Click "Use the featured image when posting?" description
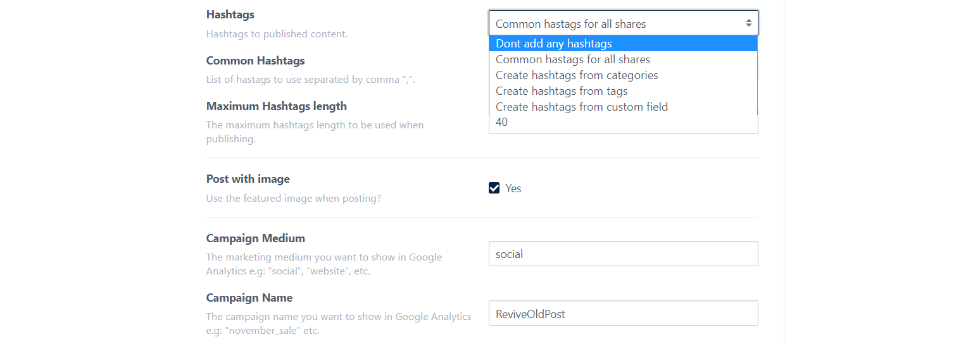Screen dimensions: 980x344 (294, 199)
